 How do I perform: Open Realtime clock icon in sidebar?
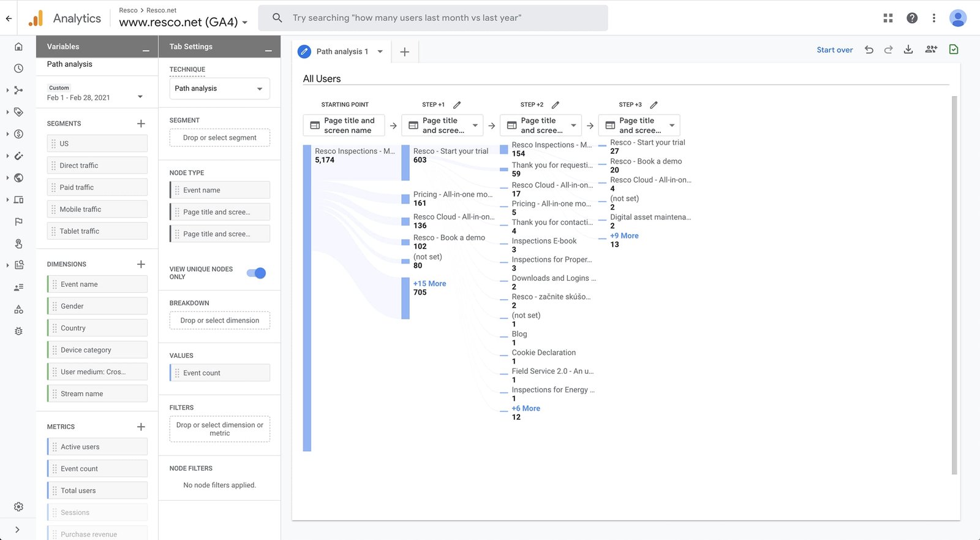coord(18,69)
